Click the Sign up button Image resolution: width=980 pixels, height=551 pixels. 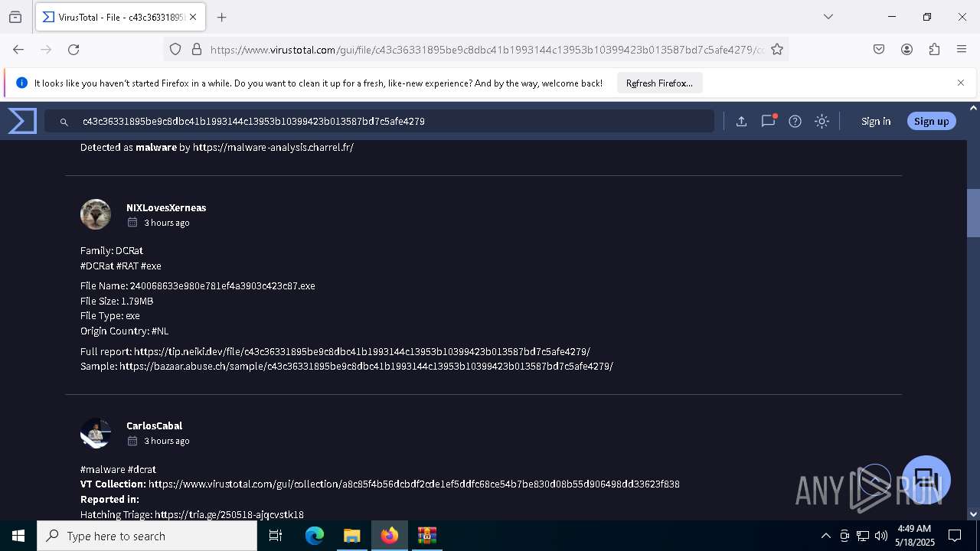point(931,121)
